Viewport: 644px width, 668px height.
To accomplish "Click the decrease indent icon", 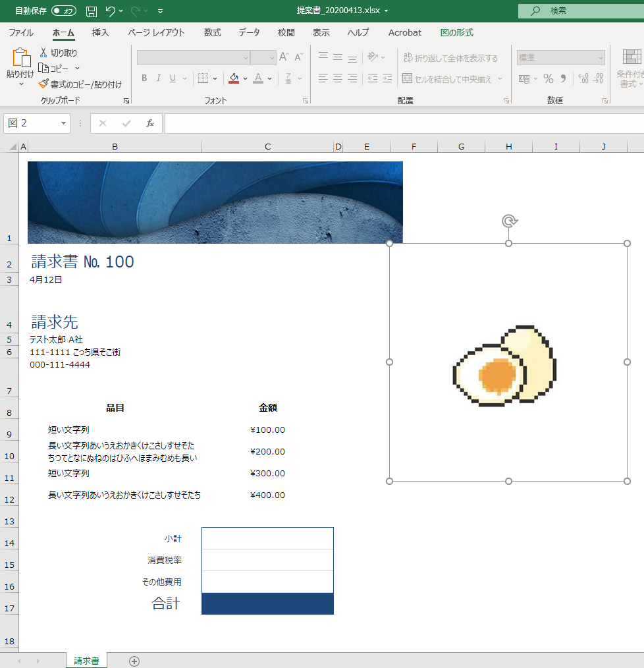I will coord(373,78).
